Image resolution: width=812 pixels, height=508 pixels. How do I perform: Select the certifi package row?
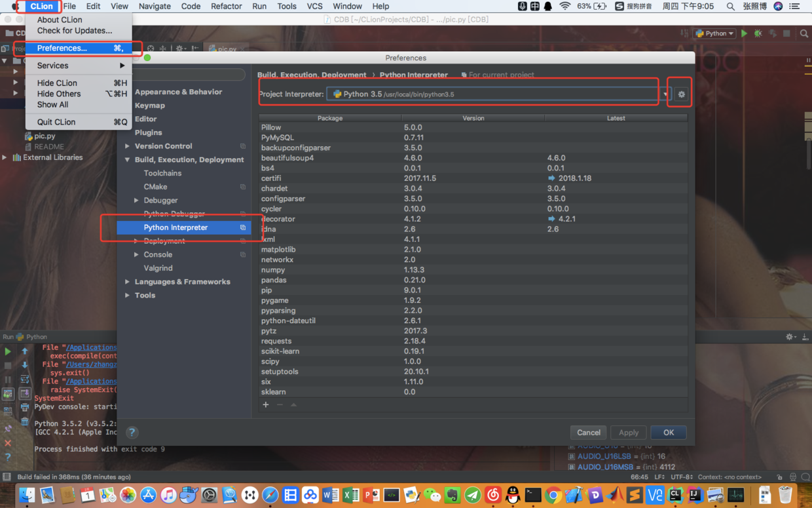pos(473,178)
